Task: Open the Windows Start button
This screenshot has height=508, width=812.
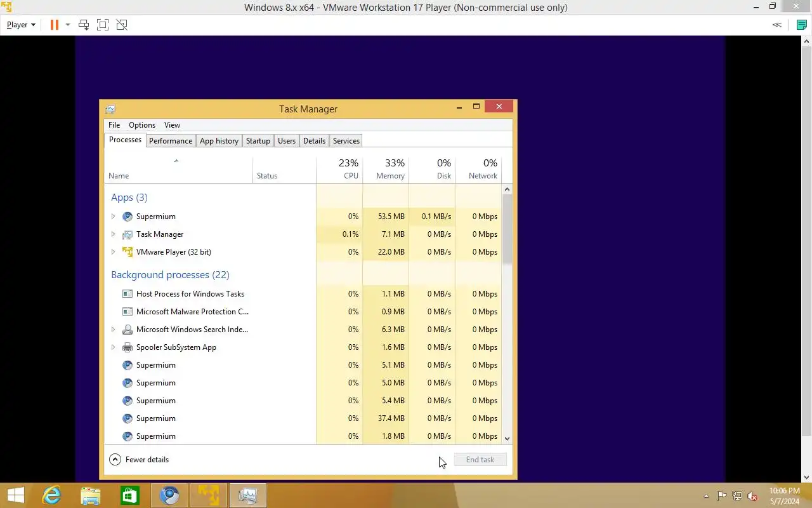Action: tap(15, 495)
